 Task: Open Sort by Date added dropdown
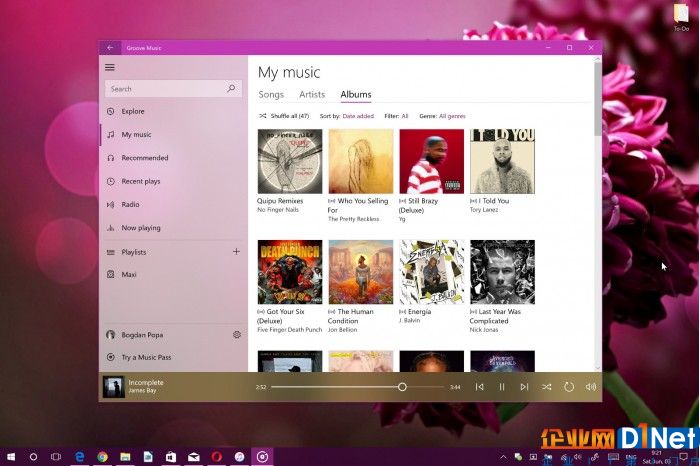[x=347, y=116]
